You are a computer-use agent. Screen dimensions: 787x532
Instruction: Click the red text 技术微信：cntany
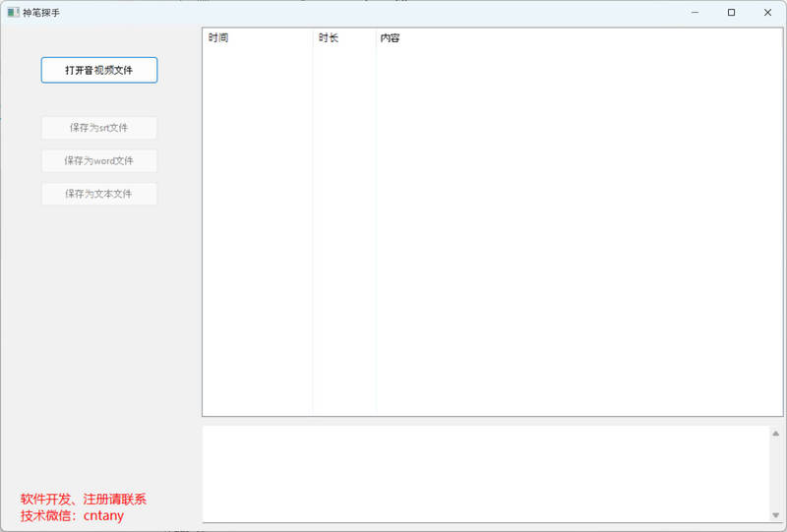[72, 515]
